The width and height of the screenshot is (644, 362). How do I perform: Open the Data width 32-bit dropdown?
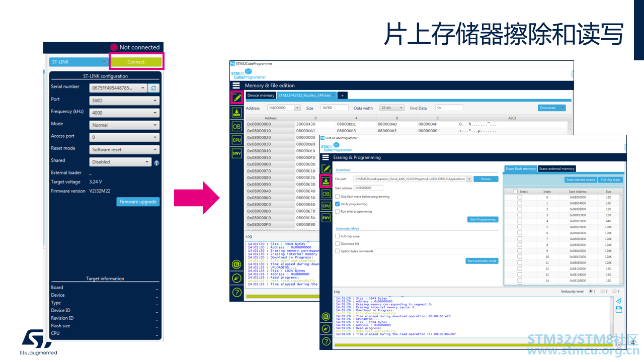pyautogui.click(x=392, y=108)
